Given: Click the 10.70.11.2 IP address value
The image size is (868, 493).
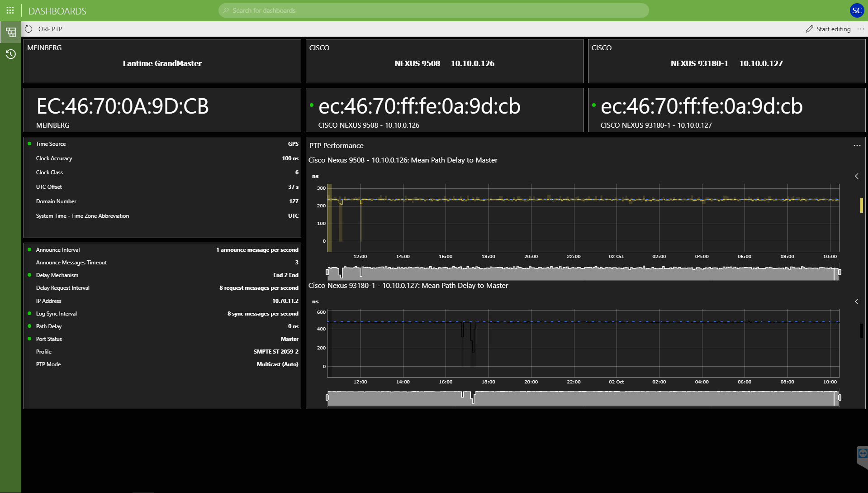Looking at the screenshot, I should coord(285,301).
